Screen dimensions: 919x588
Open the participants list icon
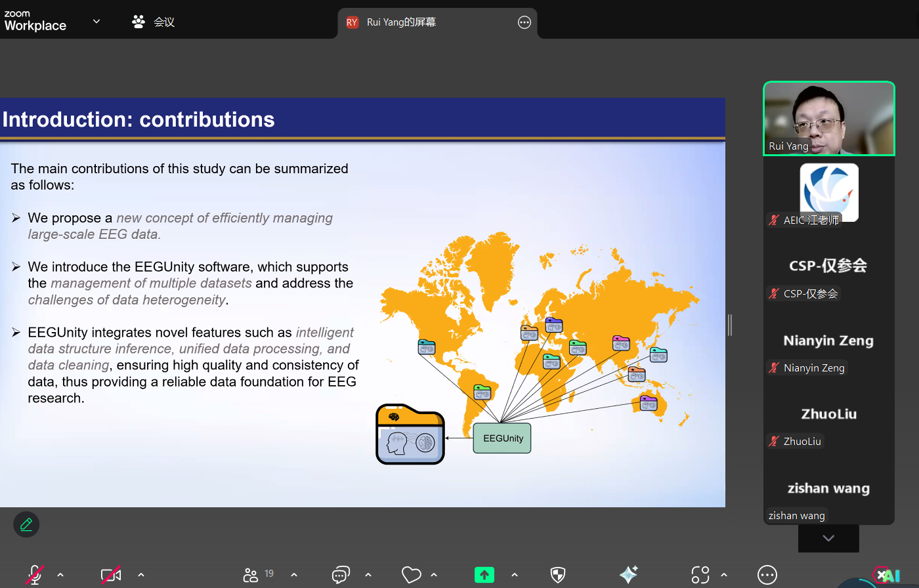[251, 575]
